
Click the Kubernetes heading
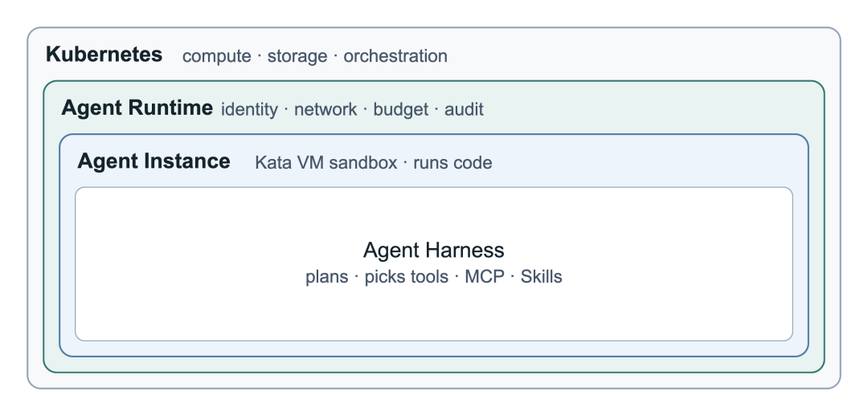click(x=104, y=55)
